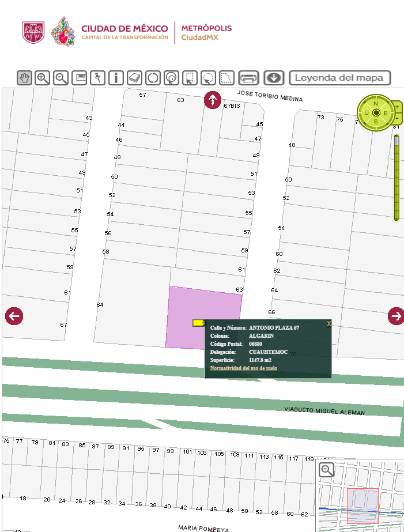Click the red extent box in overview map
This screenshot has height=532, width=404.
[x=363, y=506]
